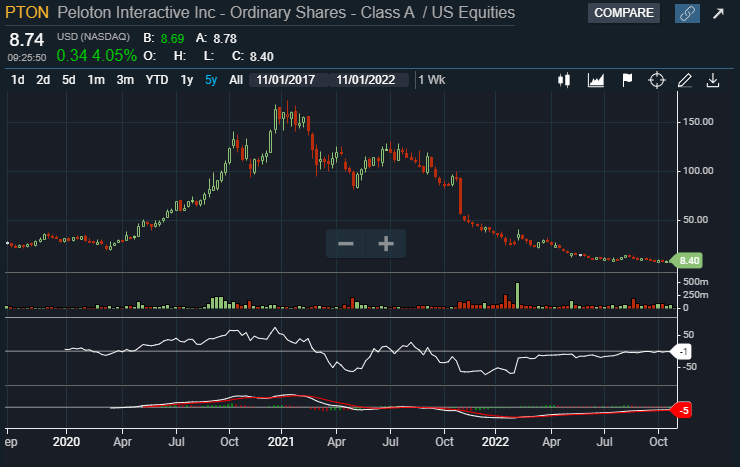The width and height of the screenshot is (740, 467).
Task: Select the 1m time range
Action: 96,80
